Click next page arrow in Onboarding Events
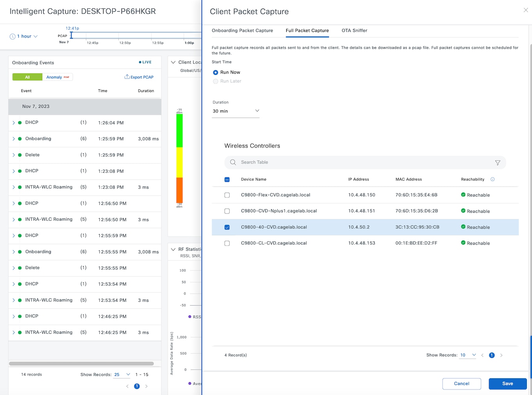The width and height of the screenshot is (532, 395). tap(146, 386)
